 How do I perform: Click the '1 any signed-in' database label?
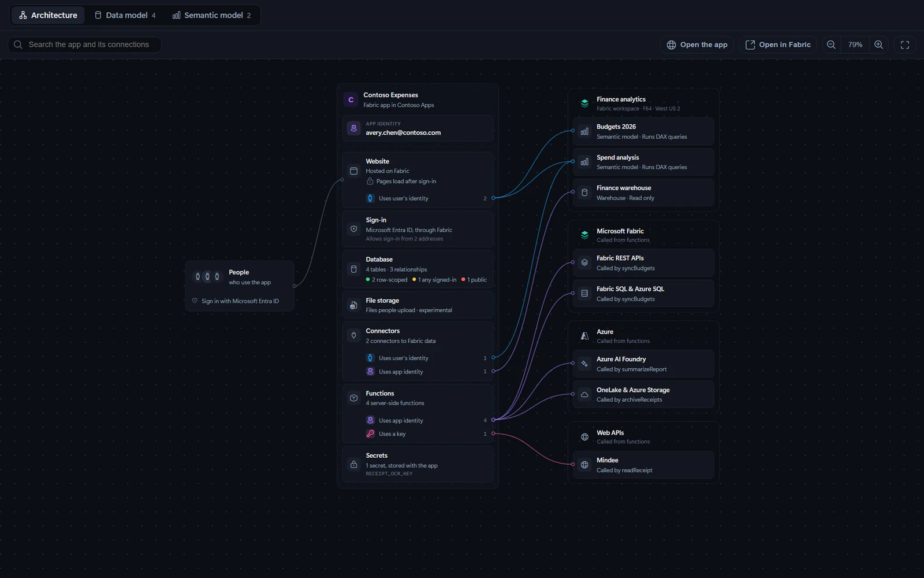(434, 280)
